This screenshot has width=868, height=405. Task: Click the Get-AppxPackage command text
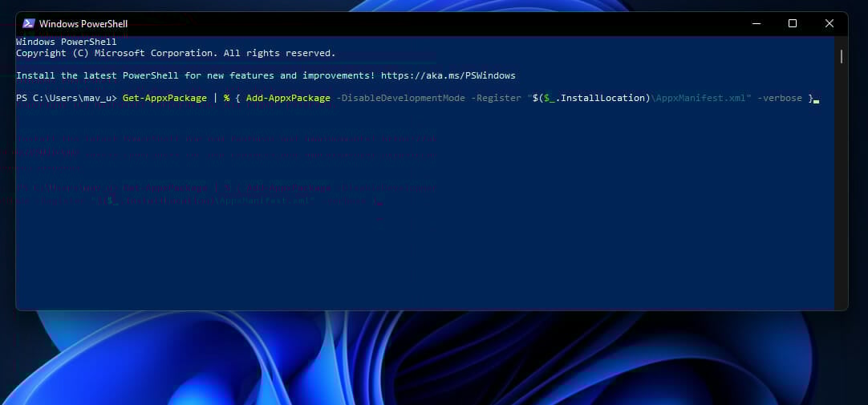click(x=165, y=98)
